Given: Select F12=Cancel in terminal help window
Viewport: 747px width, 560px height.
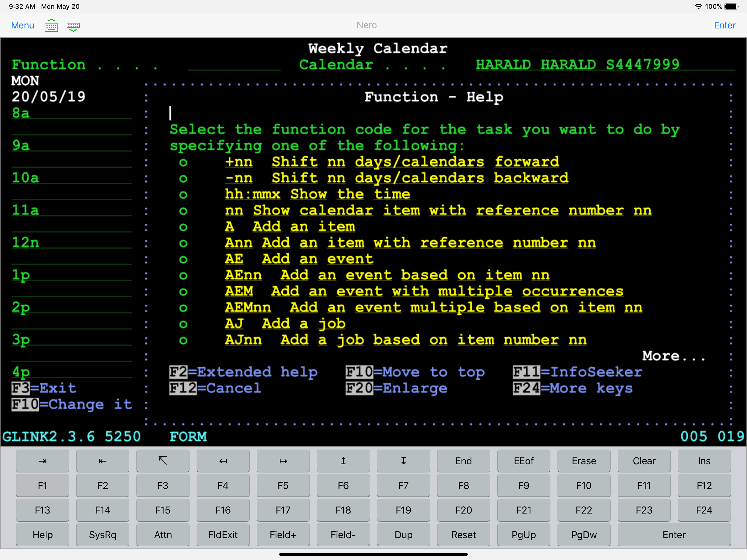Looking at the screenshot, I should (x=215, y=388).
